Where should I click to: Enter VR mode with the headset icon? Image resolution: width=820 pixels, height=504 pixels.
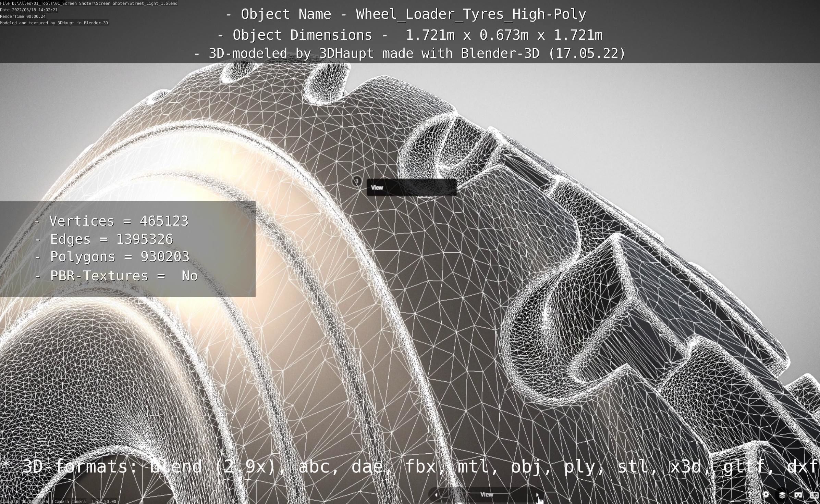[798, 495]
